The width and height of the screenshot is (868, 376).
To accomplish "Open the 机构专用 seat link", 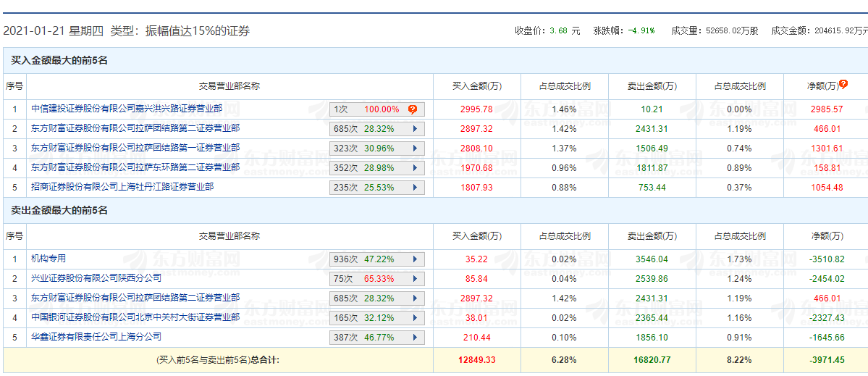I will point(49,259).
